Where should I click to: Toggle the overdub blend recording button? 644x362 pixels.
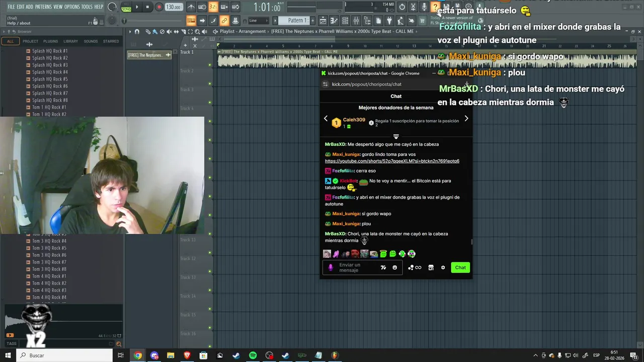[x=224, y=7]
